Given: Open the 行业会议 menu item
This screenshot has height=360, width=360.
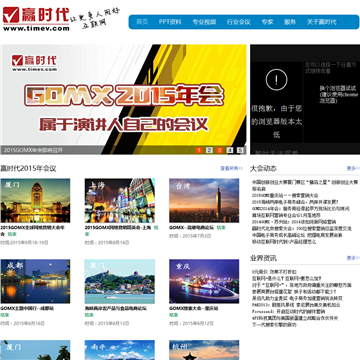Looking at the screenshot, I should (x=239, y=22).
